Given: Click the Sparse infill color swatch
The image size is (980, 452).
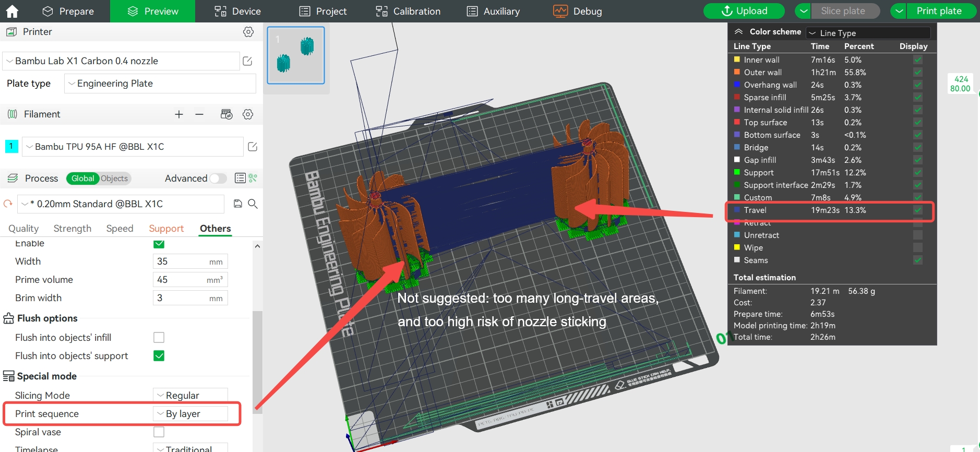Looking at the screenshot, I should 737,97.
